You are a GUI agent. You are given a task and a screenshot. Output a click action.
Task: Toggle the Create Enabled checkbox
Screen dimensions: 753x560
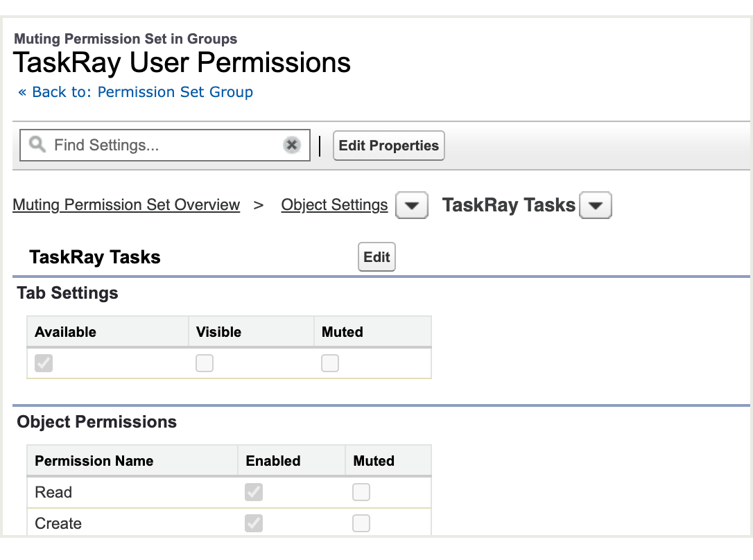click(254, 523)
